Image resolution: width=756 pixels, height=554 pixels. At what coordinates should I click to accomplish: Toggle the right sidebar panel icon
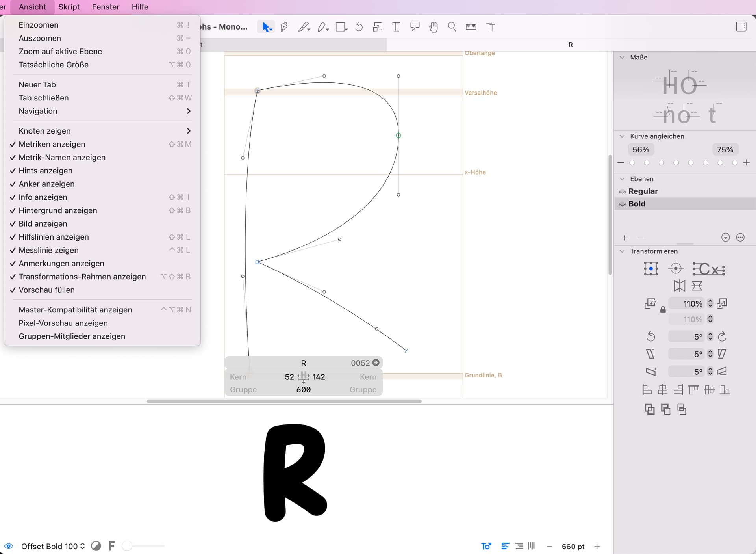(x=741, y=27)
